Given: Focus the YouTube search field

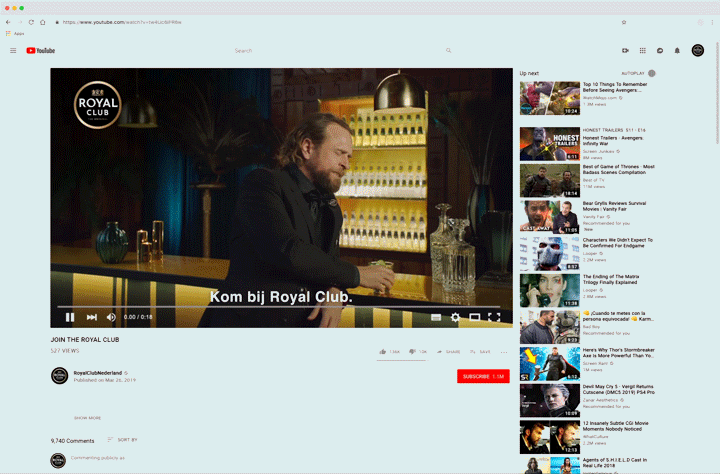Looking at the screenshot, I should click(338, 51).
